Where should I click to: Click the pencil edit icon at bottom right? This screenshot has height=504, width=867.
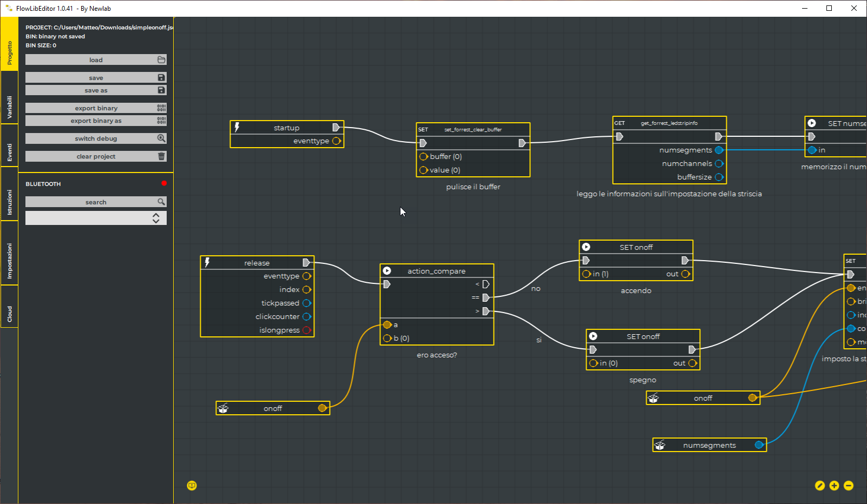820,486
